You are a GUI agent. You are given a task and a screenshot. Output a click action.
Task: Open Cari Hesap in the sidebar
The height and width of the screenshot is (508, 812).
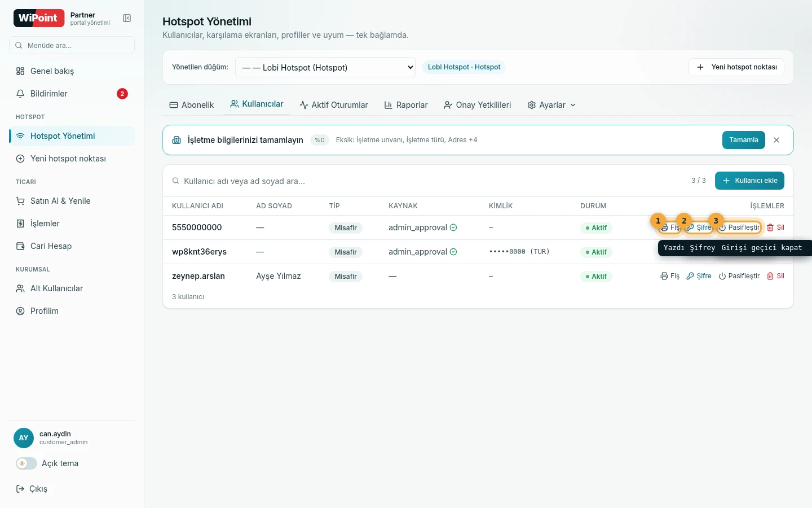pyautogui.click(x=72, y=246)
